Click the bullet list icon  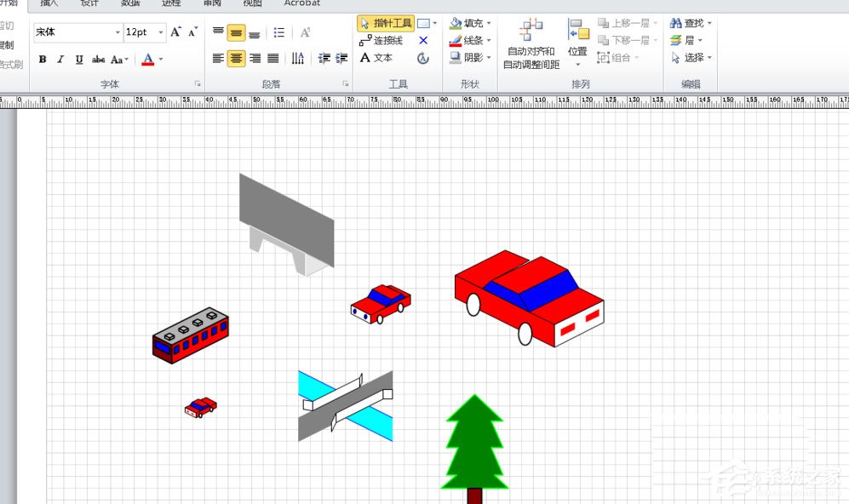click(279, 33)
